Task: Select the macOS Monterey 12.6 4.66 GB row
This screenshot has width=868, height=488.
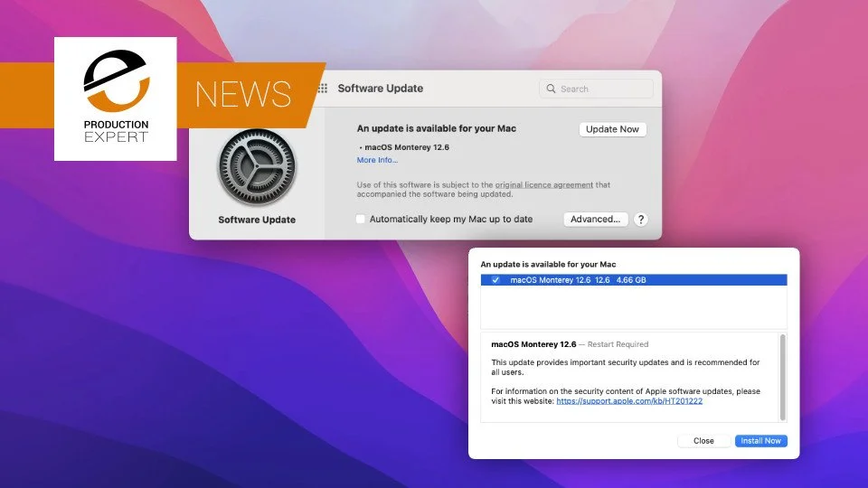Action: click(634, 280)
